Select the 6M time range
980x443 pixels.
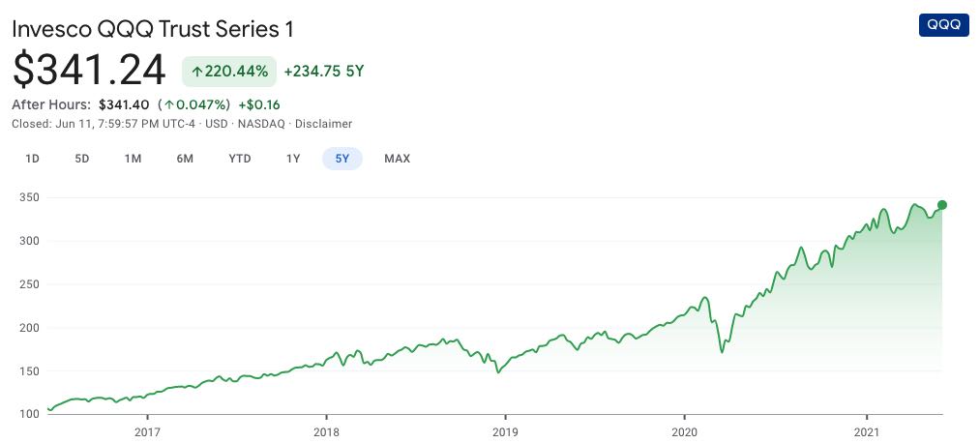[185, 159]
